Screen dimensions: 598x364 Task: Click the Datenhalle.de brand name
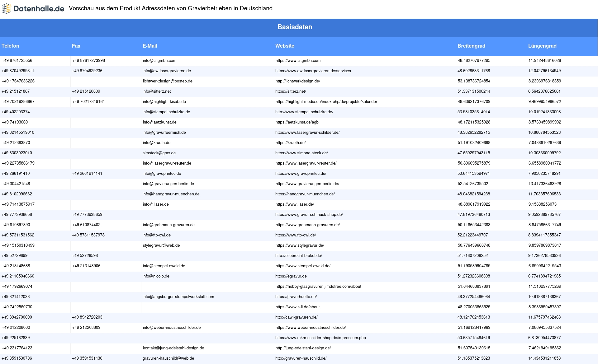(39, 9)
